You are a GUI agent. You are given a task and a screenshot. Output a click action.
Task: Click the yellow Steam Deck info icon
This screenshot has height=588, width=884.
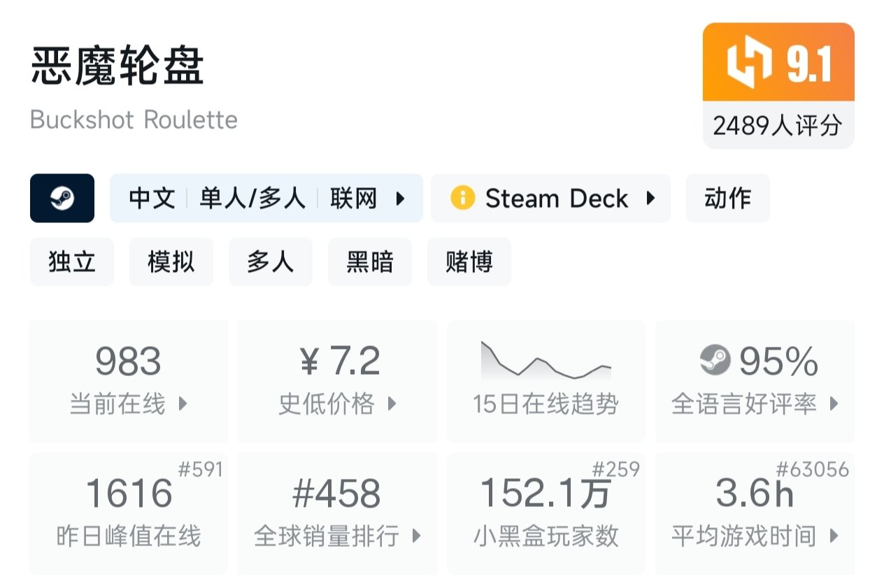[x=462, y=199]
